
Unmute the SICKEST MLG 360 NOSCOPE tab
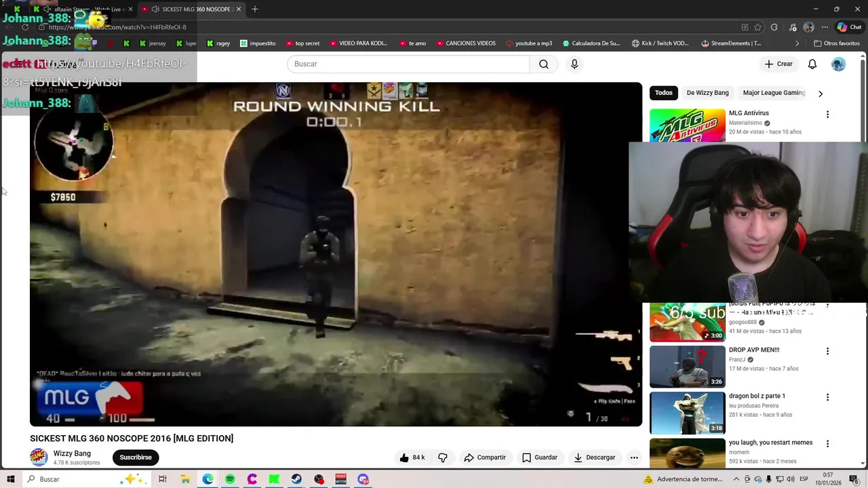tap(155, 9)
